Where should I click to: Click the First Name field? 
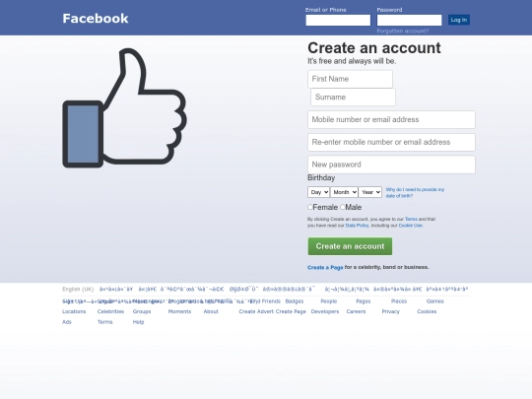pyautogui.click(x=350, y=79)
